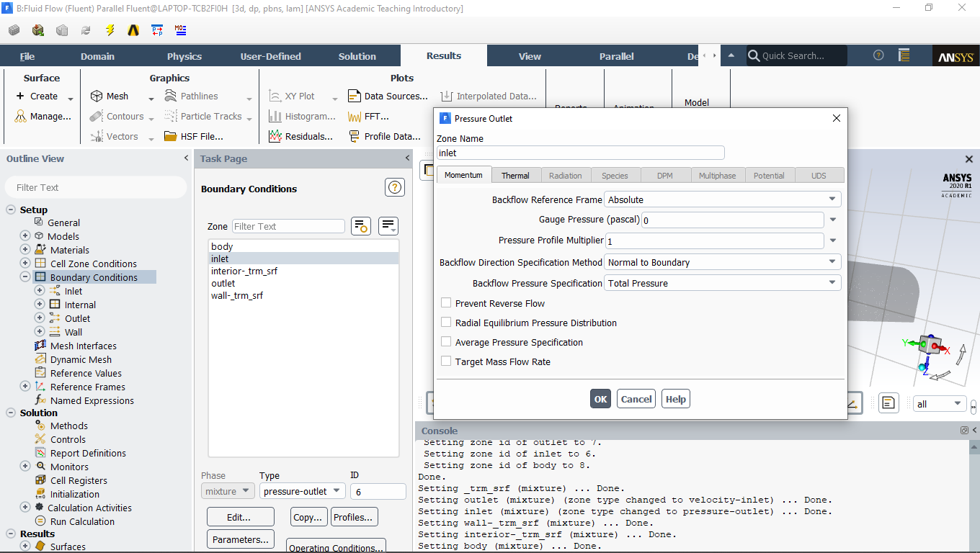Open the Physics ribbon tab
The height and width of the screenshot is (553, 980).
click(x=184, y=56)
